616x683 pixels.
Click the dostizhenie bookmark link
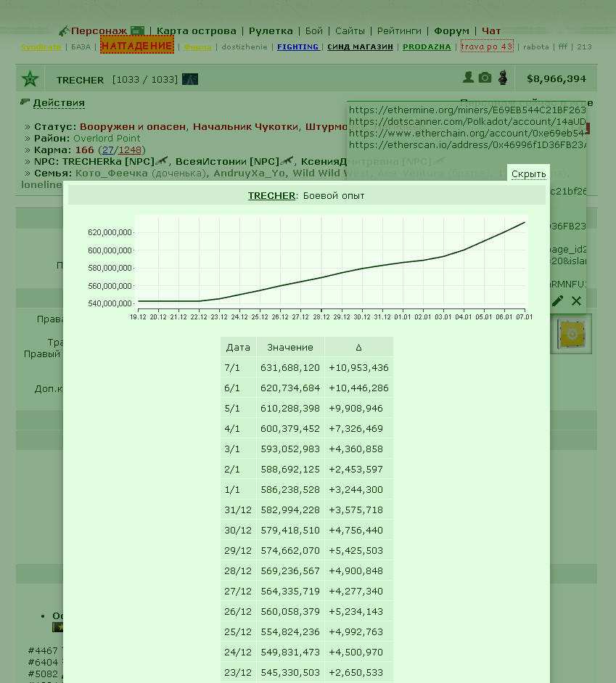(245, 46)
